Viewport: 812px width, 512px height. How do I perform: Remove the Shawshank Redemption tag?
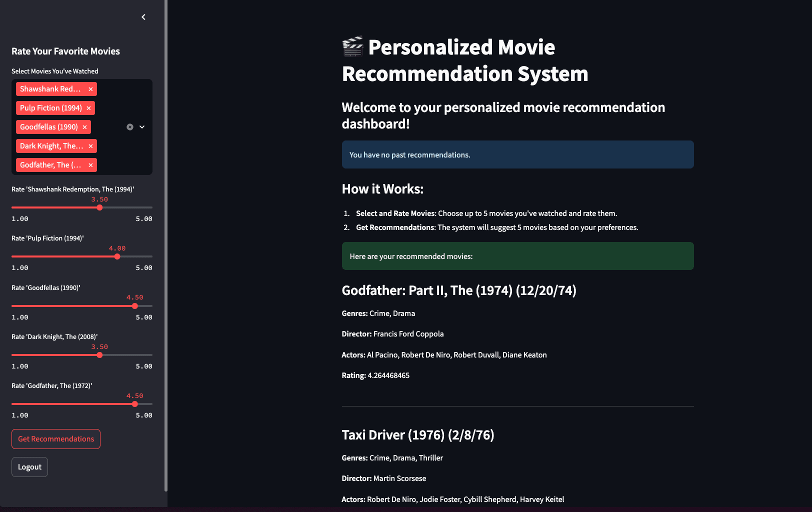tap(90, 89)
